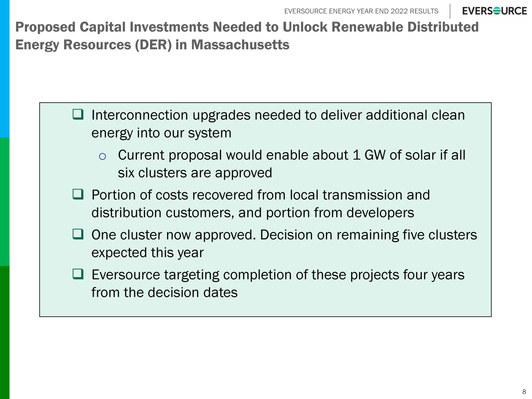Select the text "expected this year"
This screenshot has width=532, height=399.
point(148,253)
